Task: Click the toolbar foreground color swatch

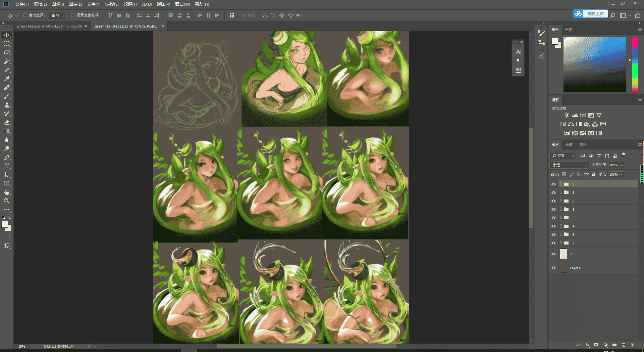Action: 5,224
